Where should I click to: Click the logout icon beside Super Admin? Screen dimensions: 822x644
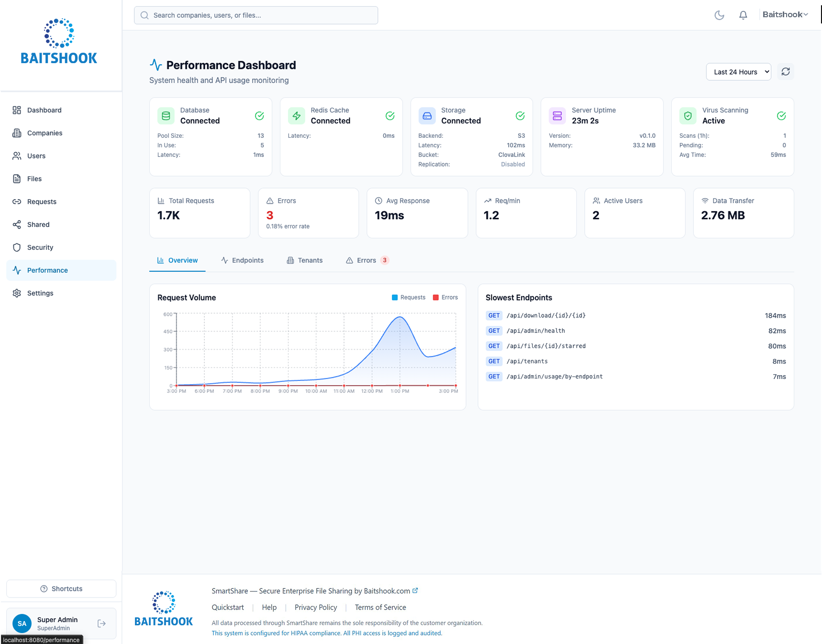pyautogui.click(x=101, y=623)
